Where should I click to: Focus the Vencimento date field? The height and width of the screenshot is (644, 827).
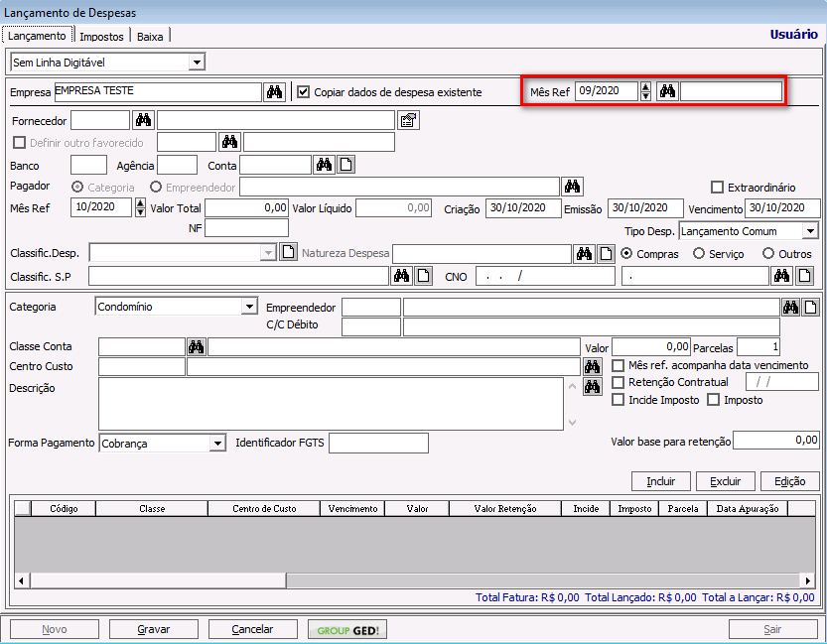[x=782, y=207]
